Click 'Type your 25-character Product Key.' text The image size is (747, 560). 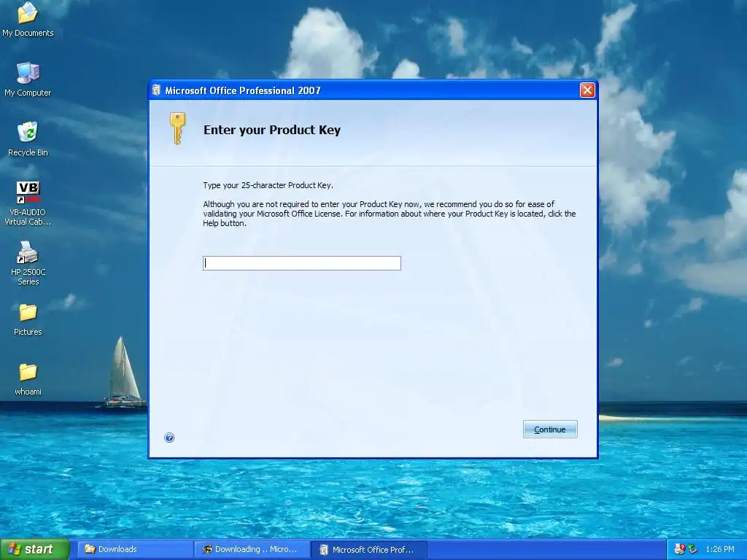[268, 185]
